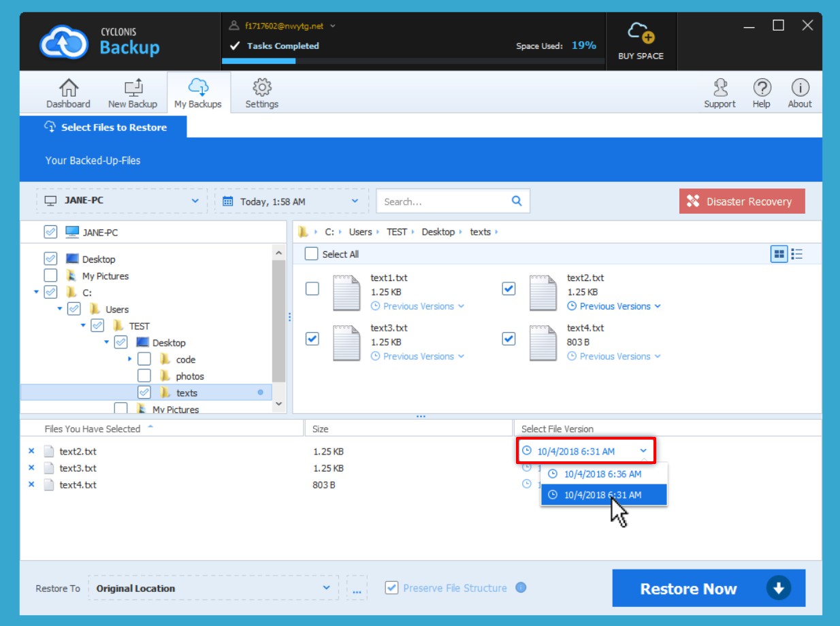The image size is (840, 626).
Task: Open Support via the headset icon
Action: click(x=720, y=88)
